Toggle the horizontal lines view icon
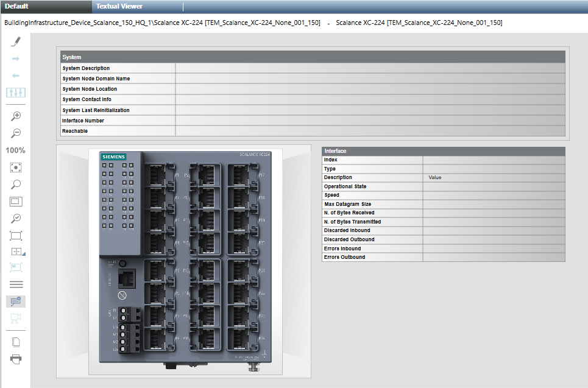The image size is (588, 388). point(16,284)
